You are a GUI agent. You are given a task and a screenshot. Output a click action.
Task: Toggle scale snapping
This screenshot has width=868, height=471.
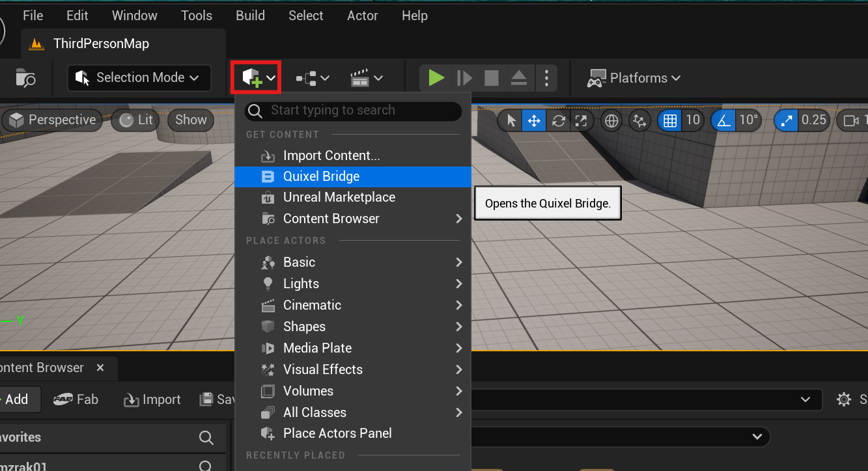pyautogui.click(x=786, y=120)
